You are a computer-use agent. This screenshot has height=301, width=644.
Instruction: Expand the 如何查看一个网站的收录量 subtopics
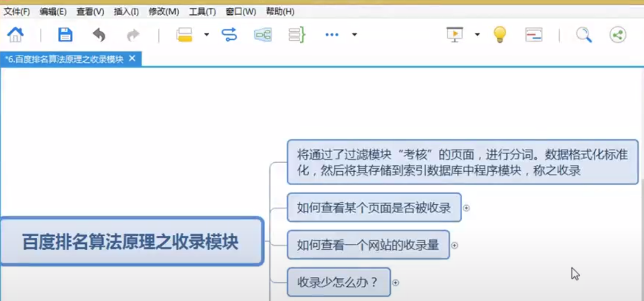tap(455, 246)
